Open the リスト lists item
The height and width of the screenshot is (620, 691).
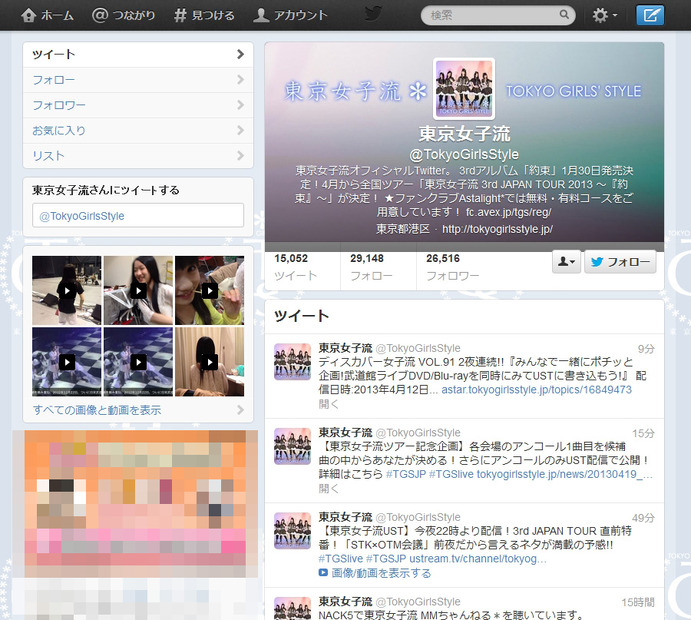coord(138,156)
